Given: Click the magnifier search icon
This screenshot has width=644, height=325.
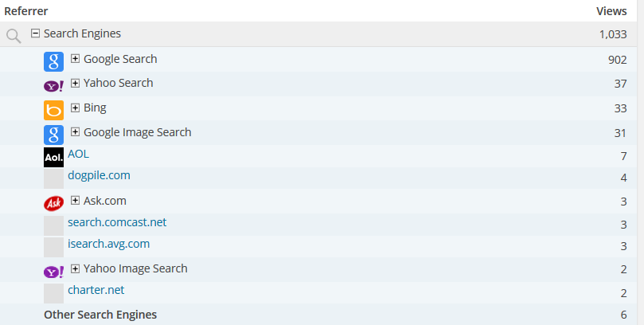Looking at the screenshot, I should coord(13,35).
